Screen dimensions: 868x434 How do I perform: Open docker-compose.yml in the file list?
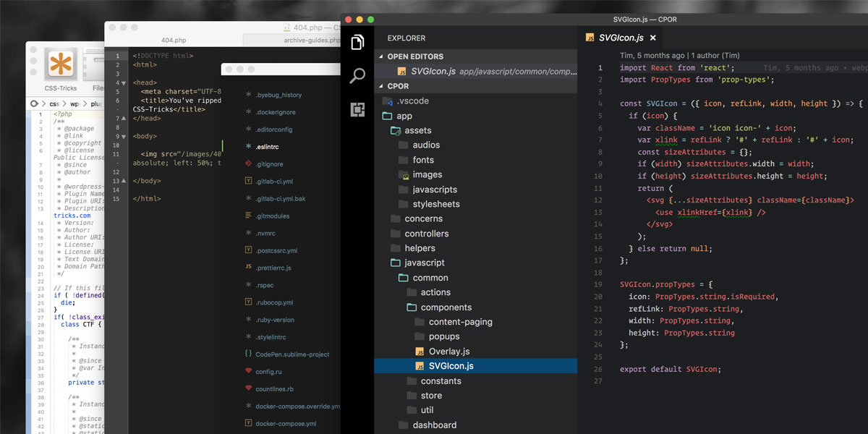tap(286, 424)
